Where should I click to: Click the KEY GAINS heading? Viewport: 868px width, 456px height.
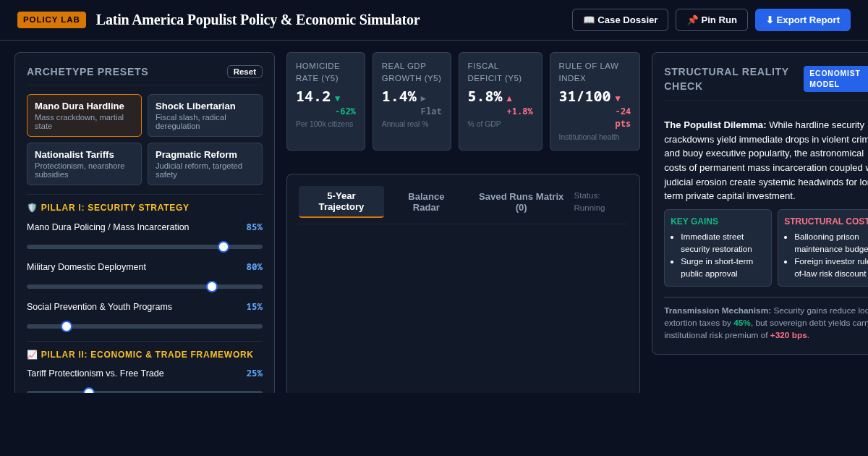click(x=694, y=221)
